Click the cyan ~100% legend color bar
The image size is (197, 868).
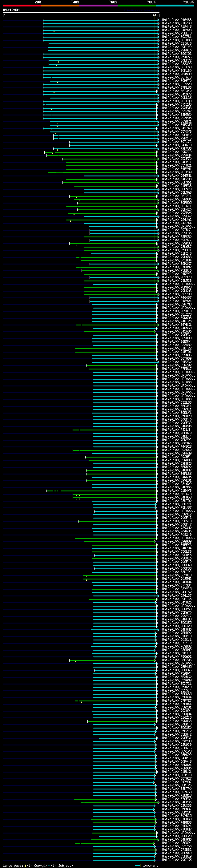175,6
